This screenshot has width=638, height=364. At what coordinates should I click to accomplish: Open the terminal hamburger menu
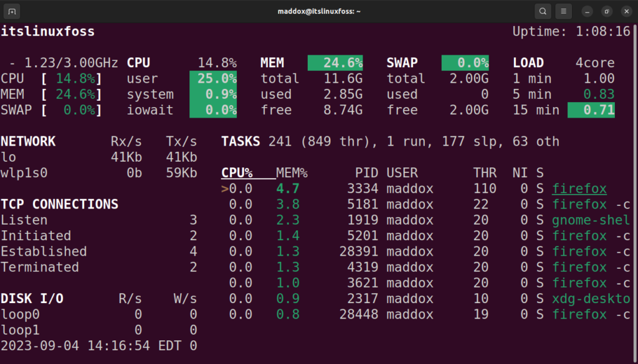click(x=564, y=11)
